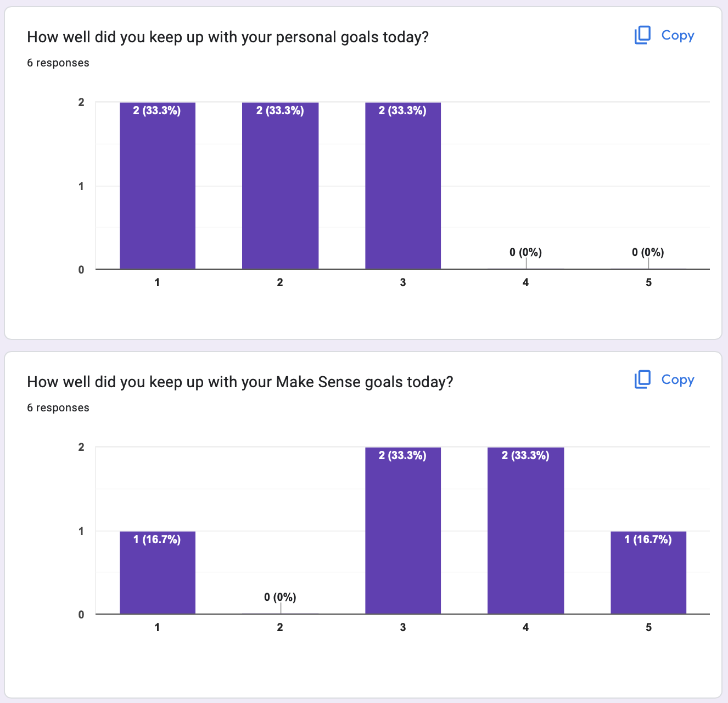Click the personal goals question title
The width and height of the screenshot is (728, 703).
pos(228,37)
